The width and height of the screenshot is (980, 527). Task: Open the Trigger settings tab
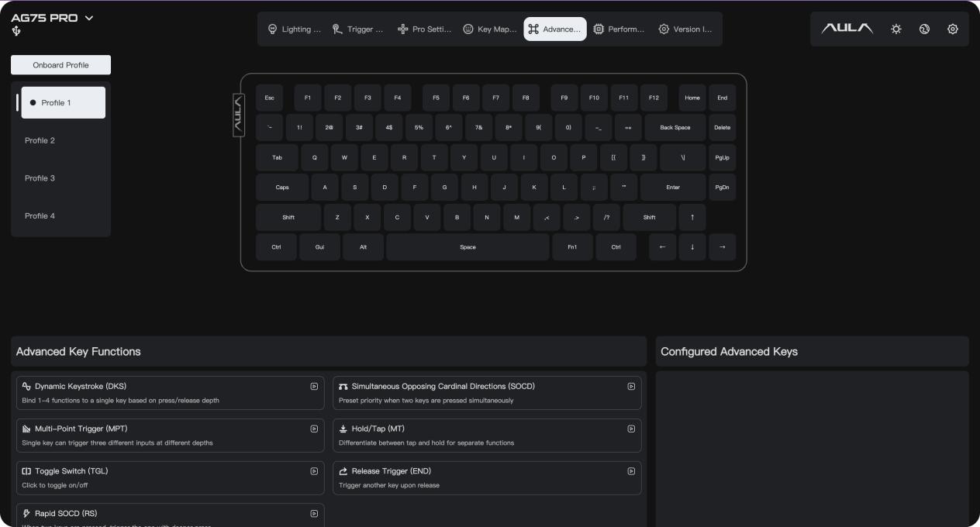[x=358, y=29]
